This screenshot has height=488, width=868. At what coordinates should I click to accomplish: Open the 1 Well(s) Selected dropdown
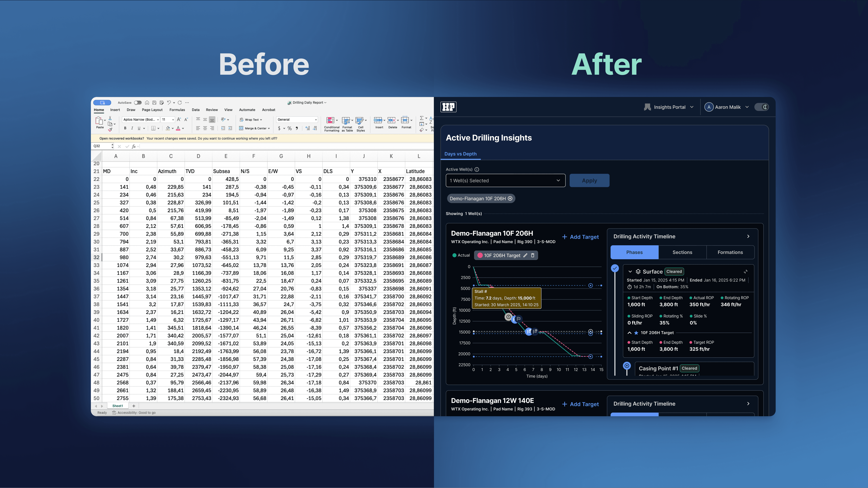click(x=505, y=181)
